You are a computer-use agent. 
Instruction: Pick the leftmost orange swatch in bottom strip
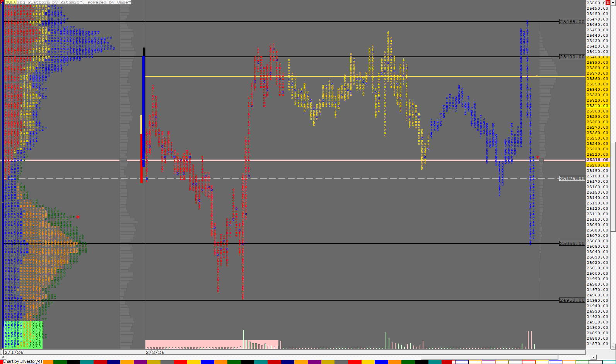tap(48, 362)
